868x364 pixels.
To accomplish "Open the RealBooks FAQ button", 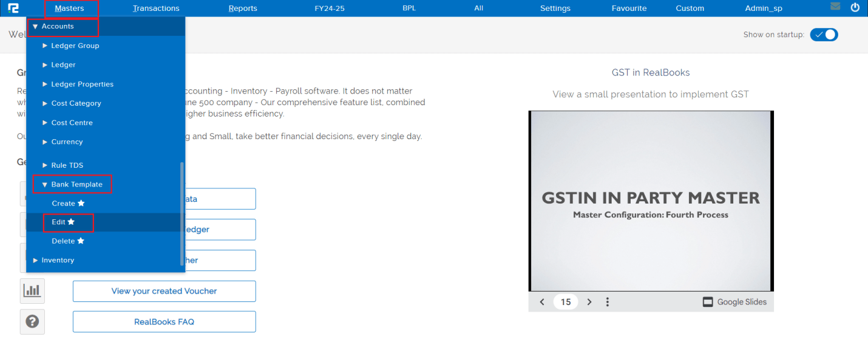I will coord(164,321).
